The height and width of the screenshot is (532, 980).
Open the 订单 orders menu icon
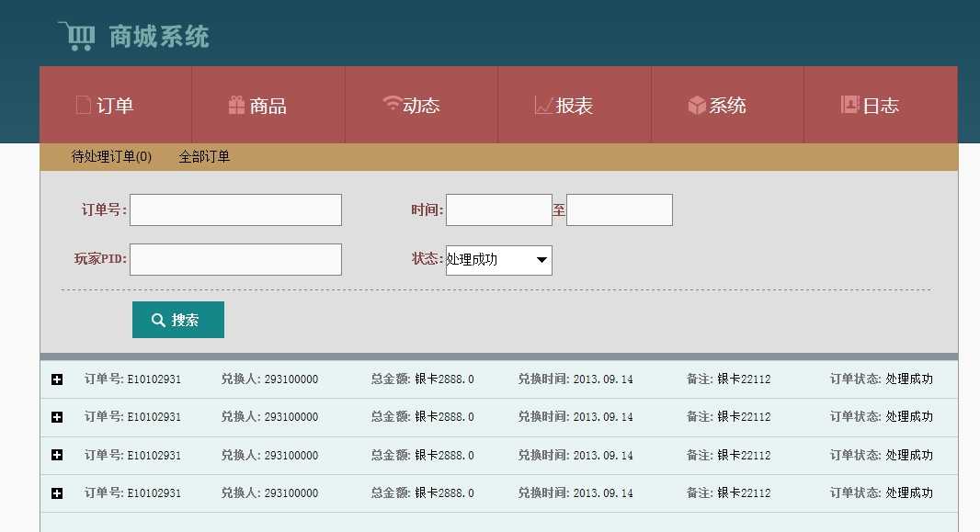coord(85,106)
